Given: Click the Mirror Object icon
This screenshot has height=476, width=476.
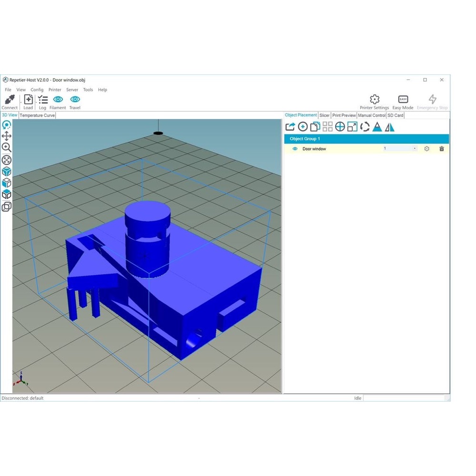Looking at the screenshot, I should (x=389, y=127).
